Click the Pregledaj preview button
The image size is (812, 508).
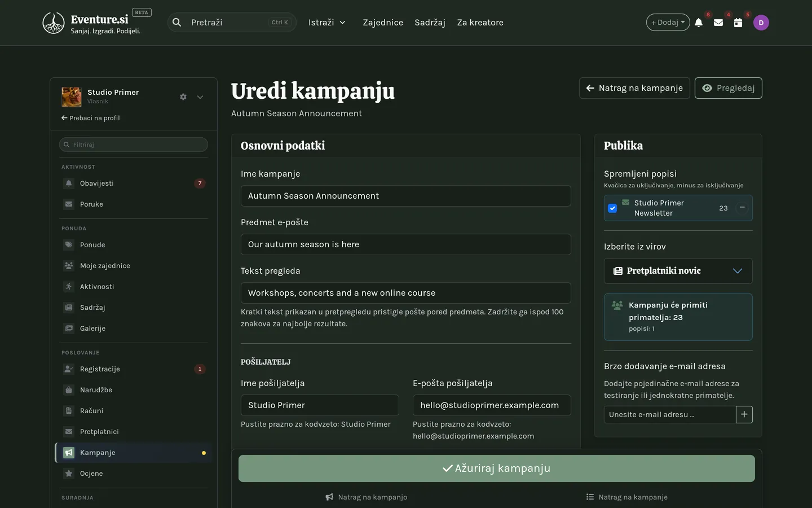point(729,88)
